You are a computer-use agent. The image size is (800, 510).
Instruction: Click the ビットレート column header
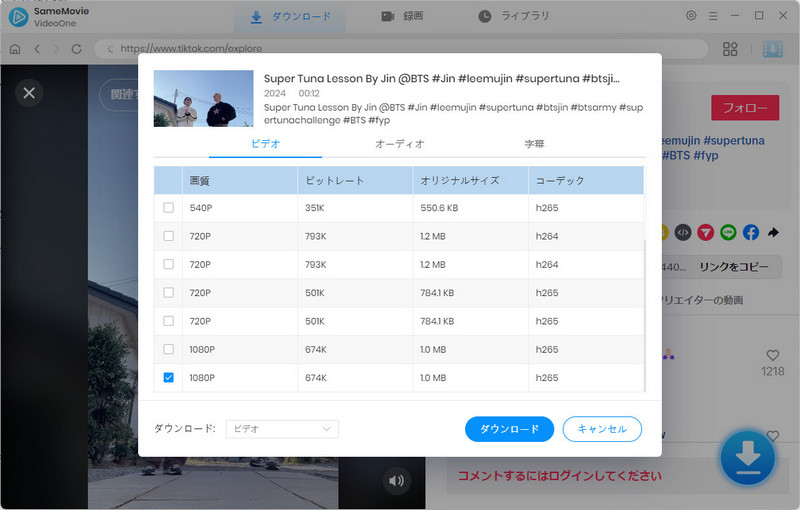coord(355,181)
